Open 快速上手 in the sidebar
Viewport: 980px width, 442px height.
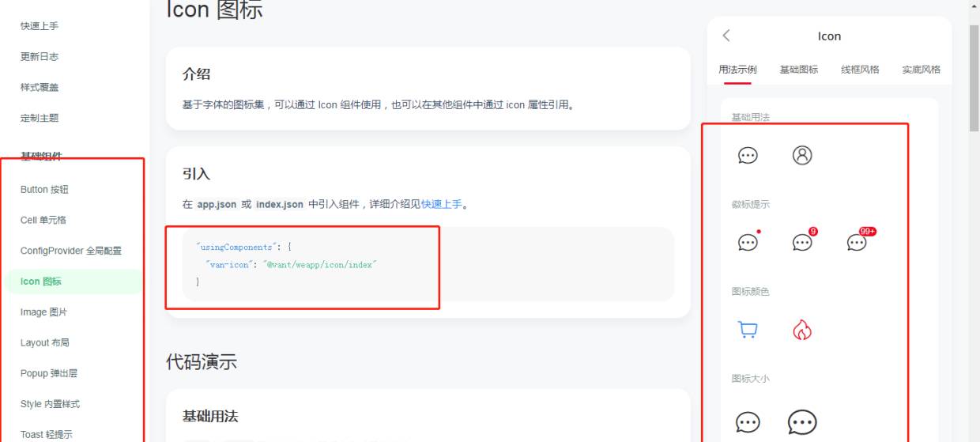point(40,26)
